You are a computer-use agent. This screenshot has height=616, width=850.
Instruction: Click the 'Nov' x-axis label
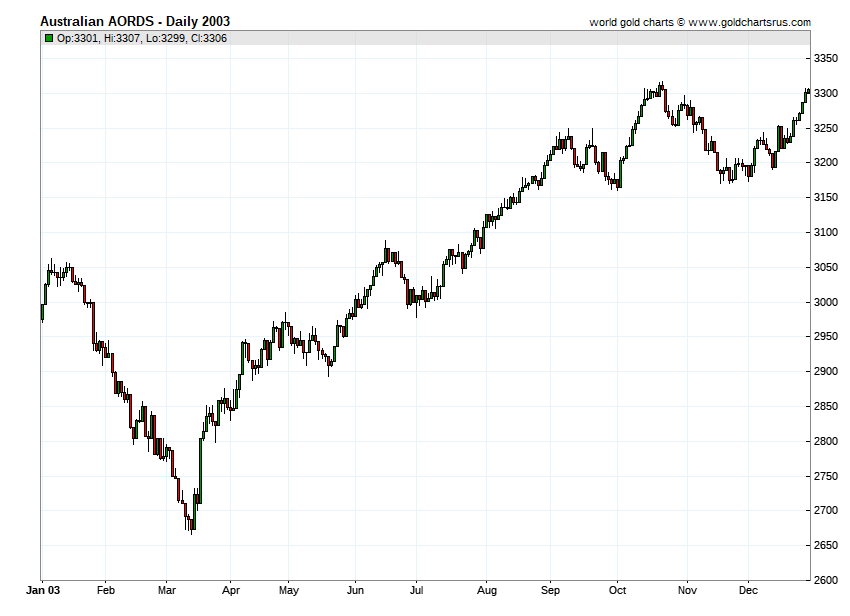coord(687,590)
